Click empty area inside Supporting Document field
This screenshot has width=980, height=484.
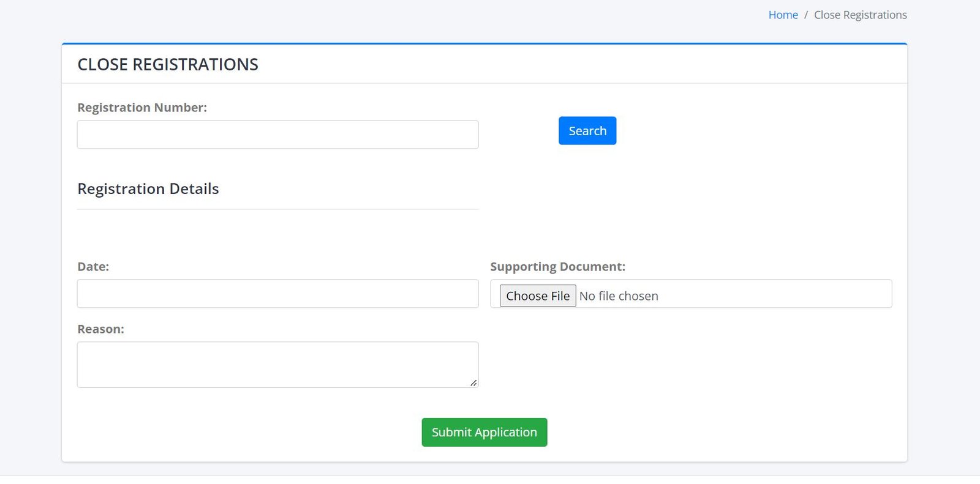[x=772, y=294]
